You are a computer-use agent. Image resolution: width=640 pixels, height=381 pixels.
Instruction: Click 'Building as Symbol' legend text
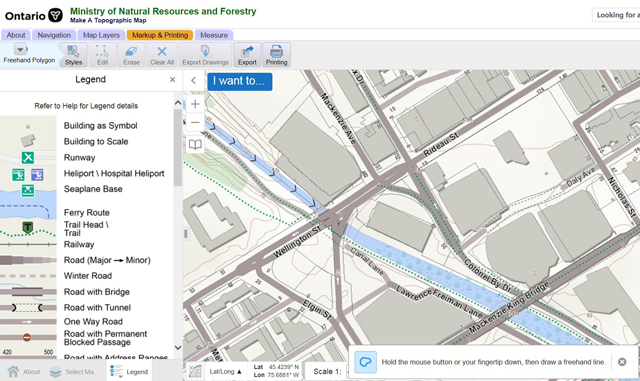pos(100,126)
